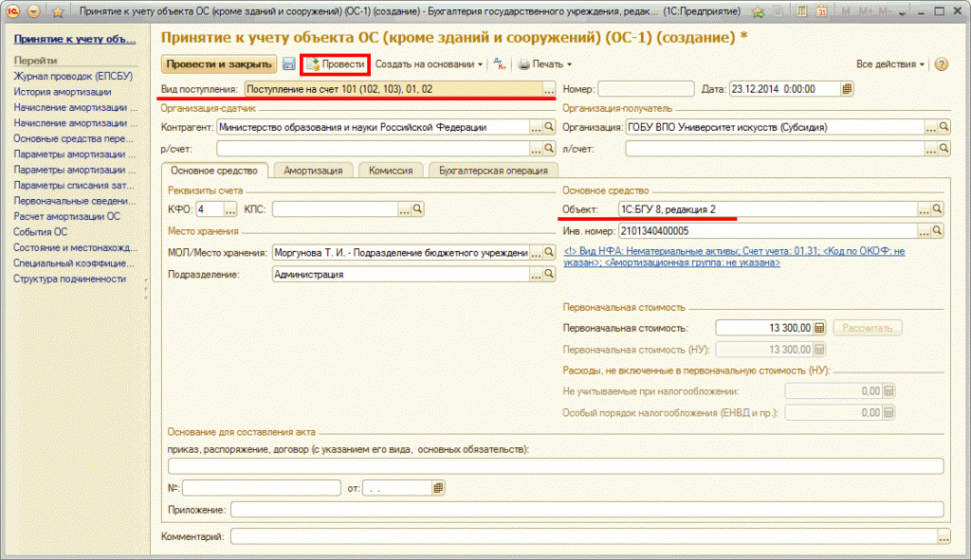Open История амортизации in the sidebar
The width and height of the screenshot is (971, 560).
click(x=63, y=92)
